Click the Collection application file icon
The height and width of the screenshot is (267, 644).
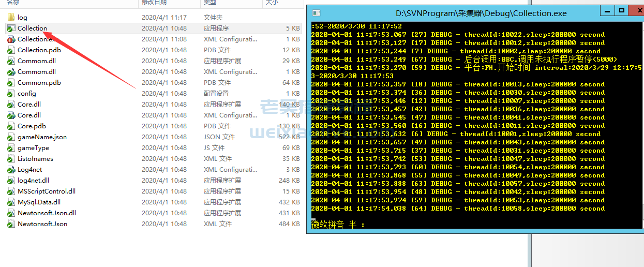tap(11, 28)
